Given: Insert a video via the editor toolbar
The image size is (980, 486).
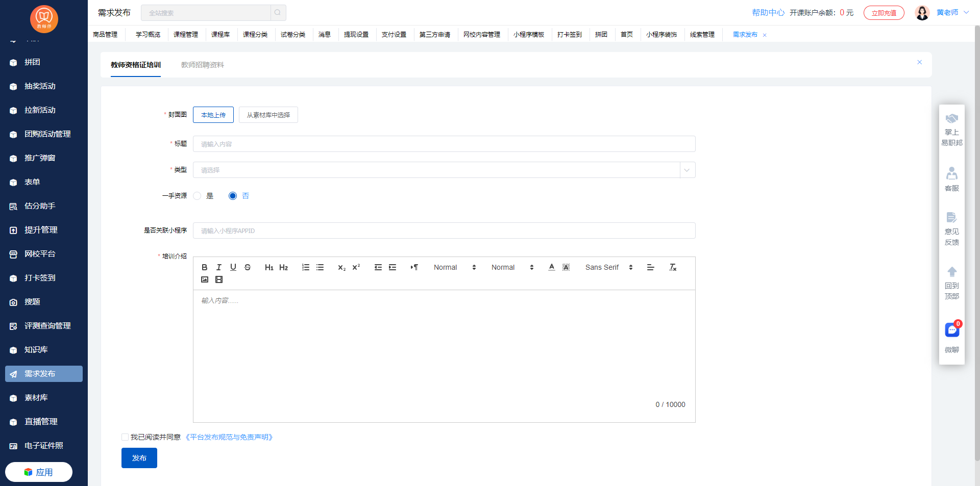Looking at the screenshot, I should tap(219, 279).
